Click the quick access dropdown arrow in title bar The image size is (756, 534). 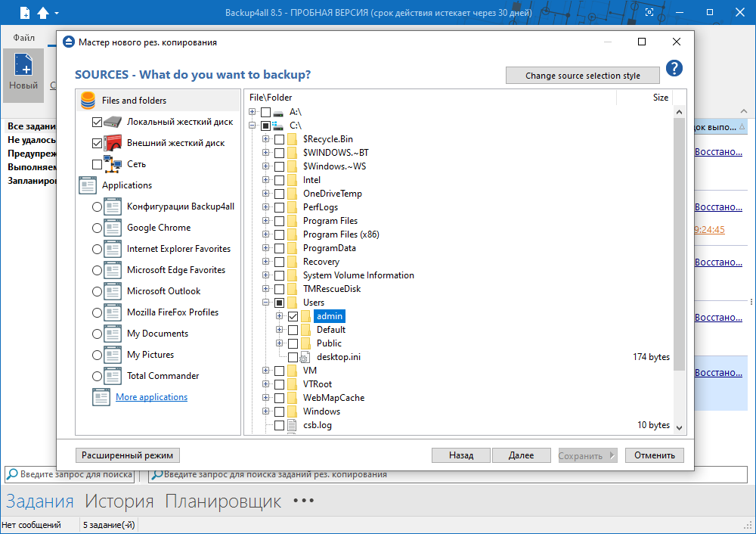click(x=57, y=13)
